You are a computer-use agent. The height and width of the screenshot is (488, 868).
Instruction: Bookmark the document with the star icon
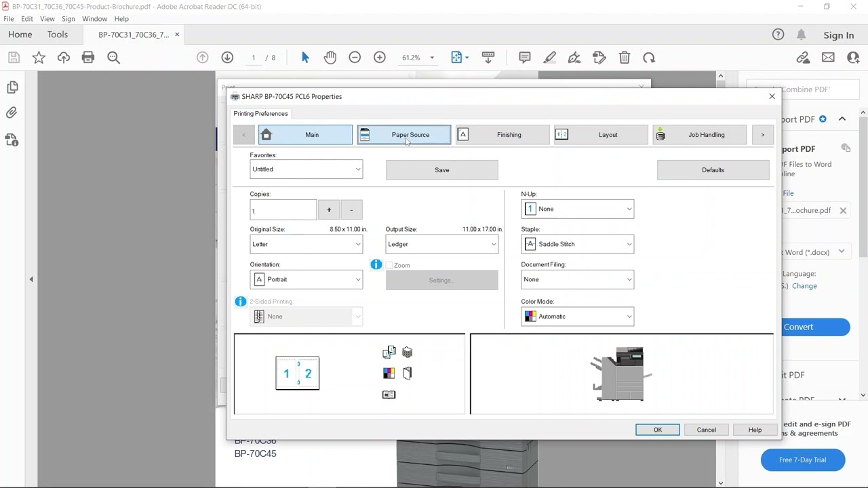tap(39, 58)
